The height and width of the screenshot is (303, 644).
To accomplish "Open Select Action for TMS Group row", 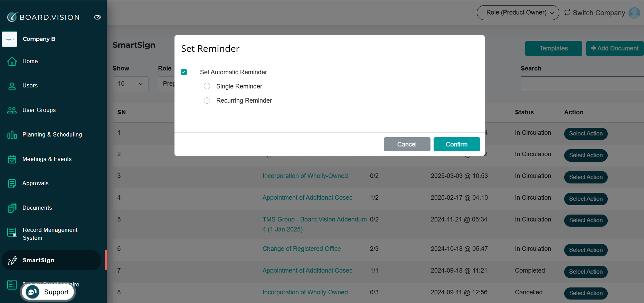I will pyautogui.click(x=586, y=220).
